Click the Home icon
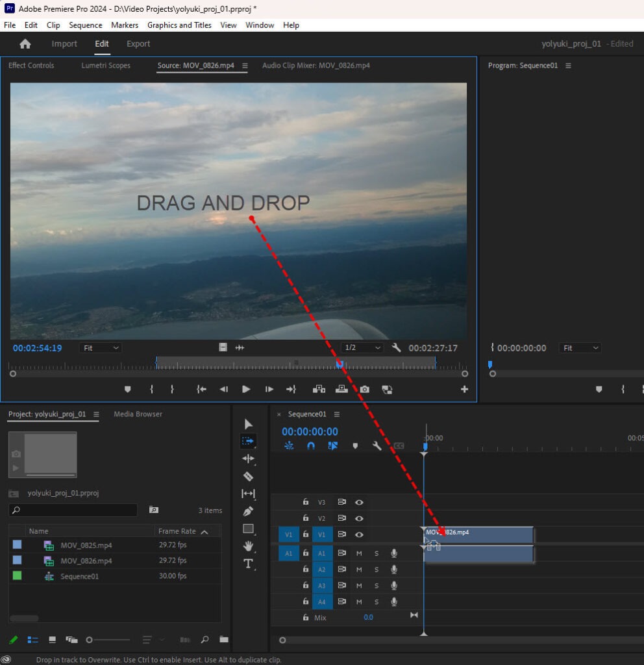The height and width of the screenshot is (665, 644). pyautogui.click(x=25, y=44)
